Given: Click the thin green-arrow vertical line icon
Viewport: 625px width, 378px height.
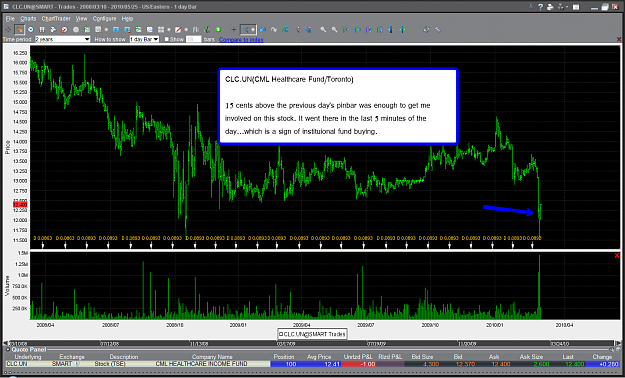Looking at the screenshot, I should [x=402, y=30].
